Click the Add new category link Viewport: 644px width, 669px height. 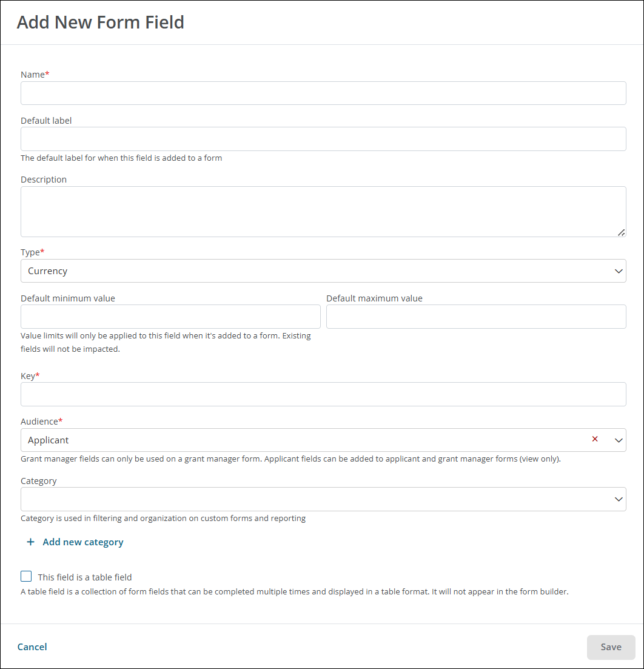point(82,542)
